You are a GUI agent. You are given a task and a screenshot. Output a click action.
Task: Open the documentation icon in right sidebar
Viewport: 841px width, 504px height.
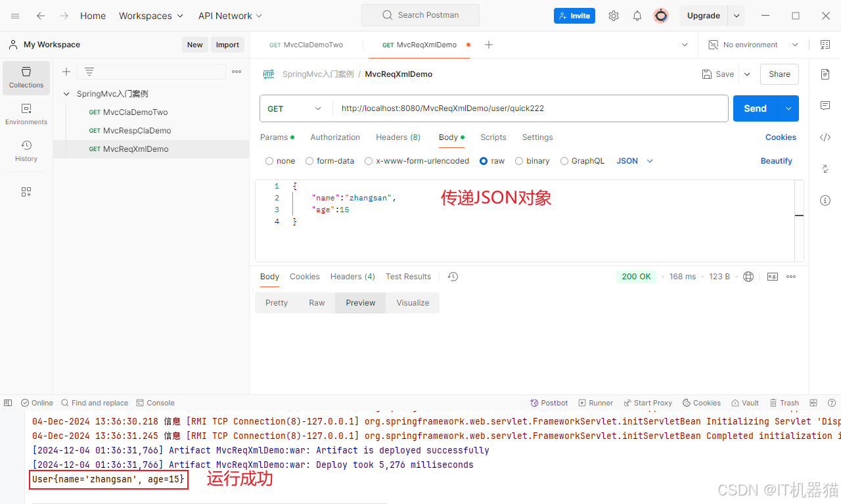825,74
